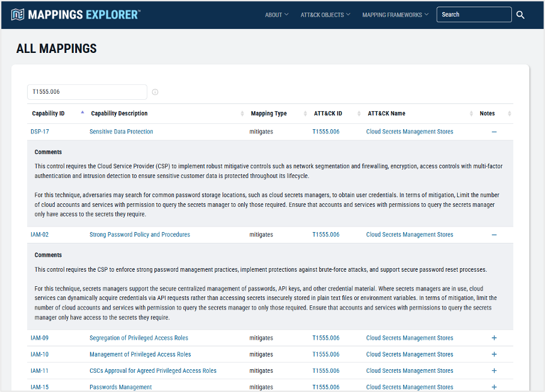This screenshot has width=545, height=392.
Task: Collapse IAM-02 comments using minus icon
Action: (x=494, y=235)
